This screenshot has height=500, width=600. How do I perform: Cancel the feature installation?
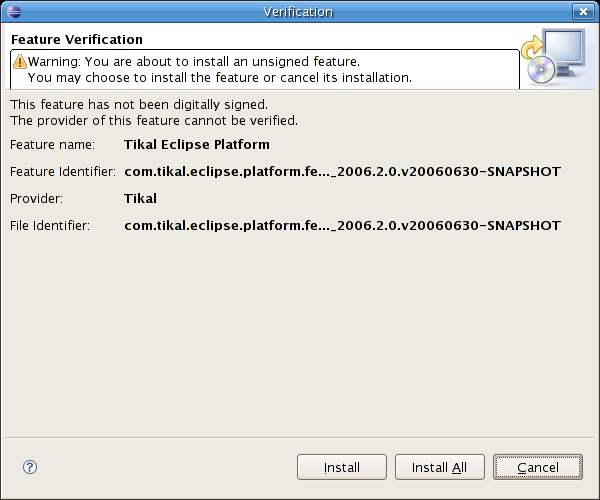point(538,467)
